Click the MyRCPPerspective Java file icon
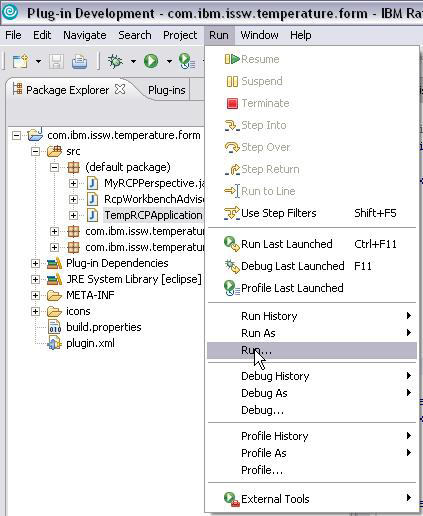Image resolution: width=423 pixels, height=516 pixels. 92,183
